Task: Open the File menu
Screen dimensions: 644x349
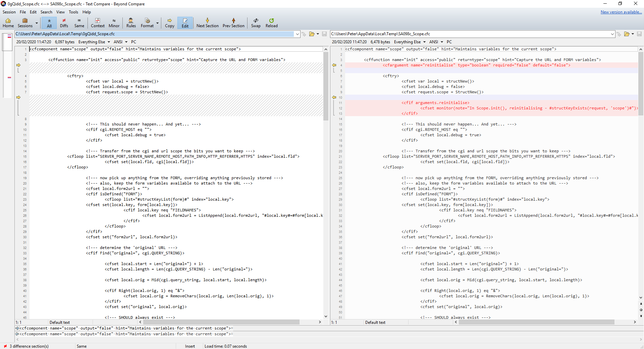Action: (23, 12)
